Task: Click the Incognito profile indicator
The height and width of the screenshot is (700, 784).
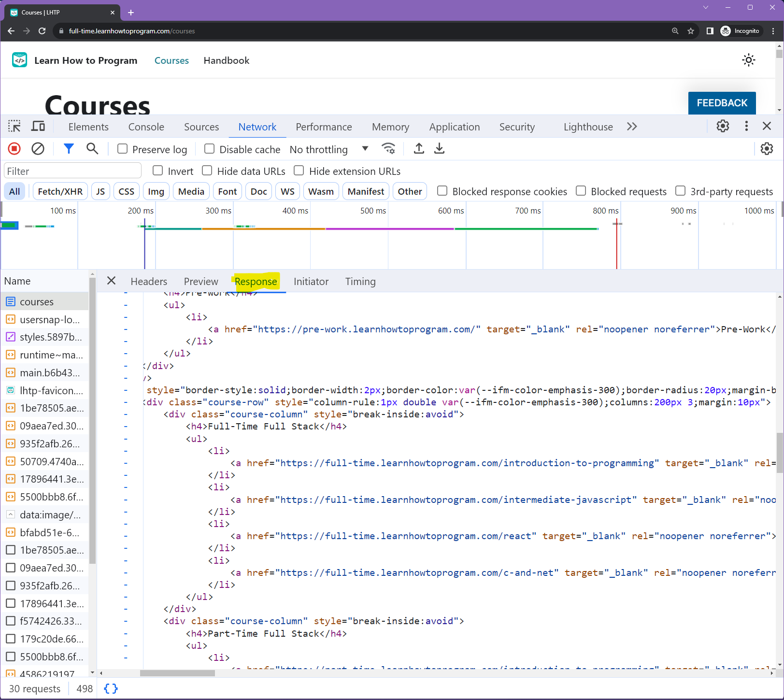Action: [740, 31]
